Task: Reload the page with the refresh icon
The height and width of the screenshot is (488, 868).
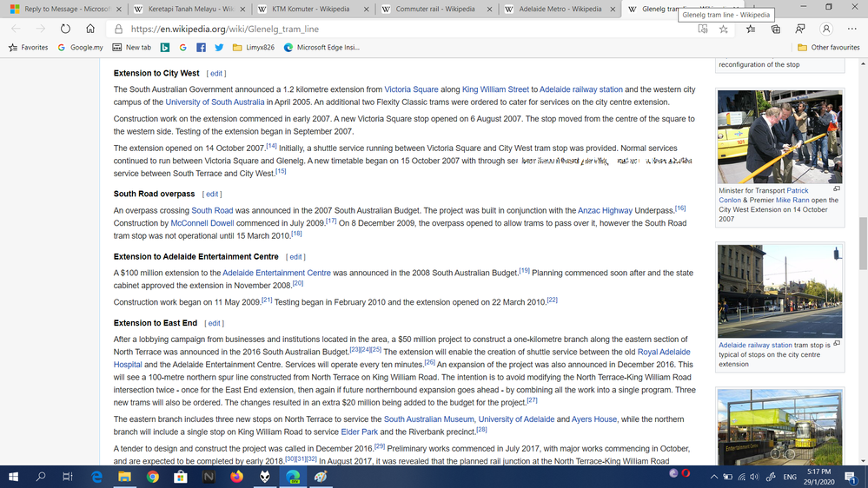Action: [x=65, y=29]
